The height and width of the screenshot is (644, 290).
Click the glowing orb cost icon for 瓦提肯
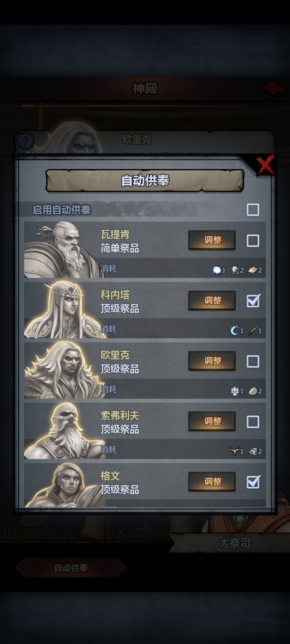coord(217,270)
